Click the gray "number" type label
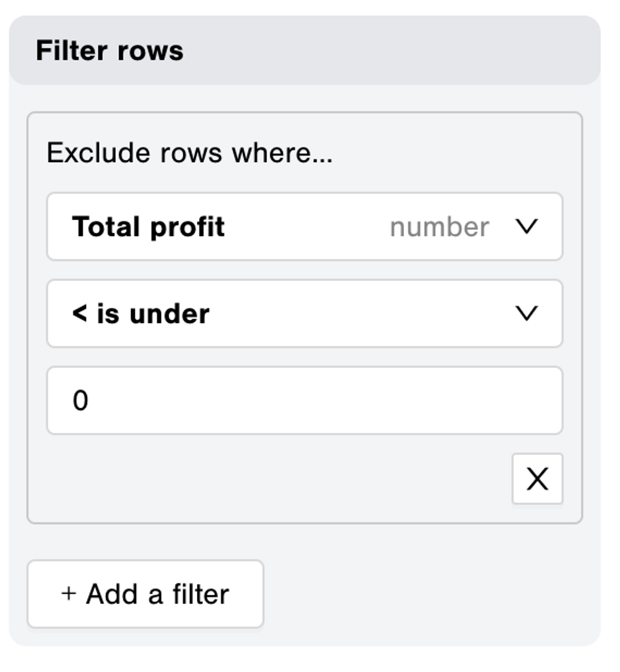Image resolution: width=620 pixels, height=672 pixels. [x=439, y=227]
